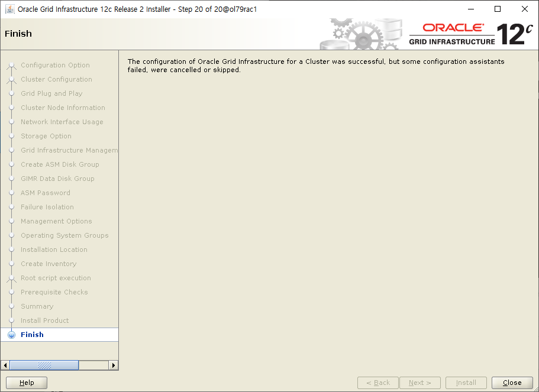
Task: Select the ASM Password step
Action: 46,193
